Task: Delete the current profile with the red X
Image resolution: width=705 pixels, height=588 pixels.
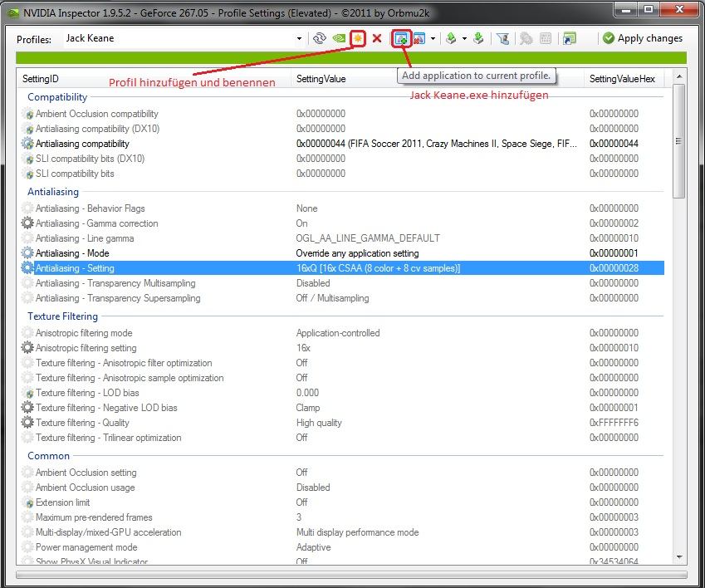Action: pos(377,39)
